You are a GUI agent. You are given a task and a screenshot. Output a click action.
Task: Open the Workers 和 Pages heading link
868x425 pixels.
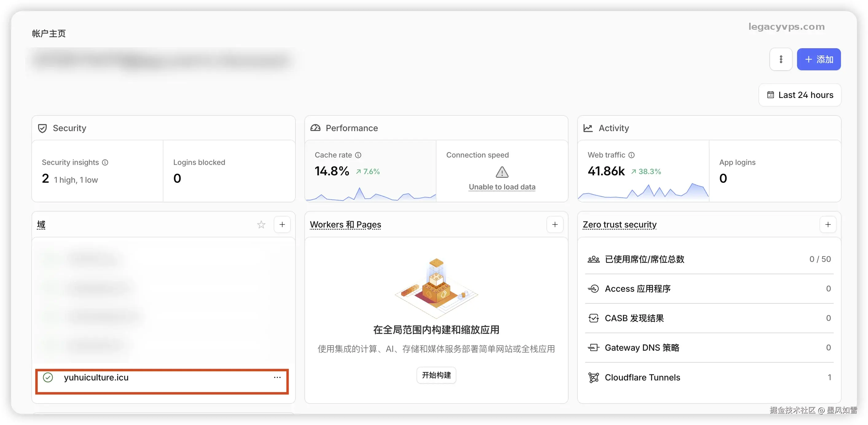(345, 224)
